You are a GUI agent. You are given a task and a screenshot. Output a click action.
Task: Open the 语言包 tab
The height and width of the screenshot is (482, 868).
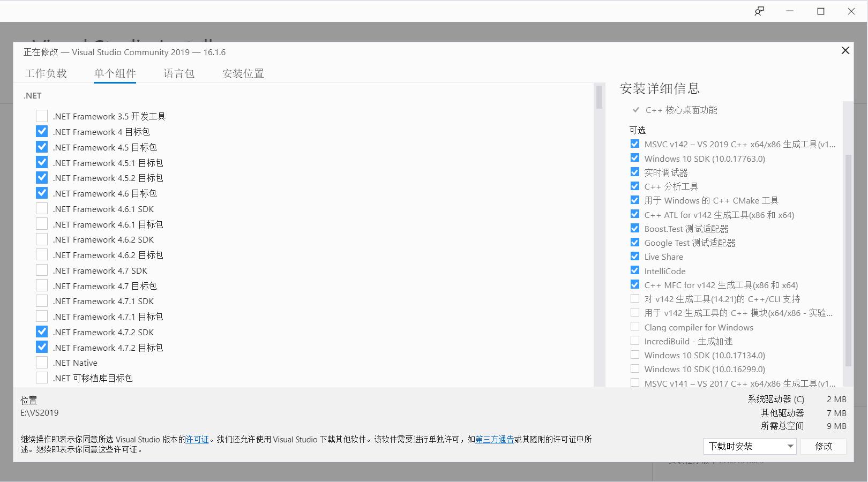[x=179, y=73]
